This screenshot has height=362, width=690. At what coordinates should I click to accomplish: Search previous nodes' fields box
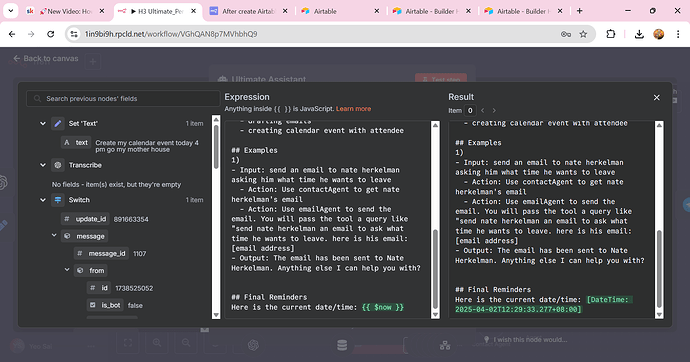(123, 99)
